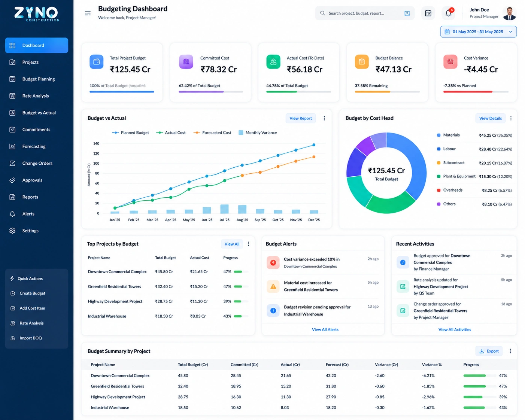This screenshot has height=420, width=525.
Task: Click the magnifier icon in search field
Action: click(322, 13)
